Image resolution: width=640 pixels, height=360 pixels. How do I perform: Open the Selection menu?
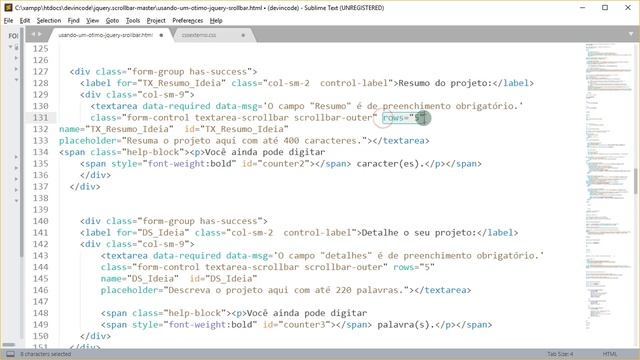click(49, 20)
